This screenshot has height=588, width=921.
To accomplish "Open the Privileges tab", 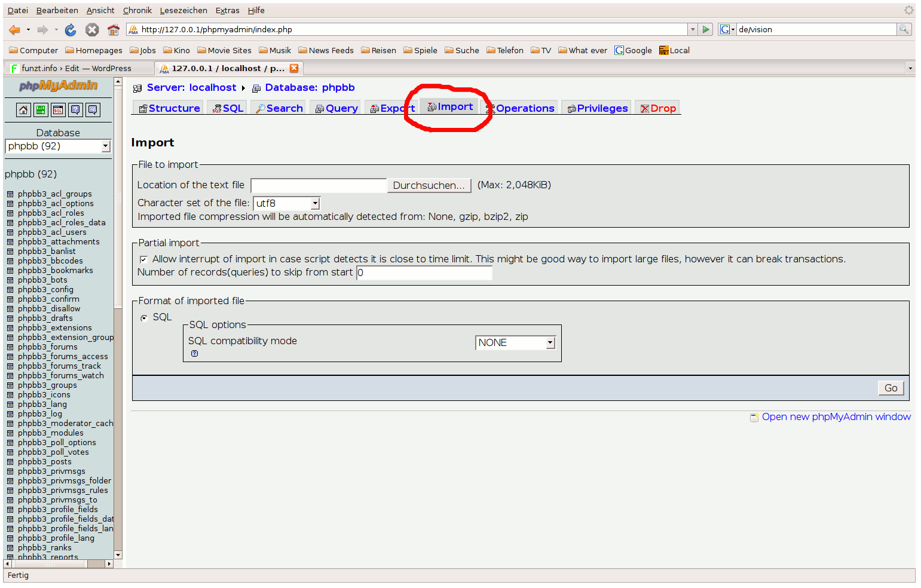I will coord(598,109).
